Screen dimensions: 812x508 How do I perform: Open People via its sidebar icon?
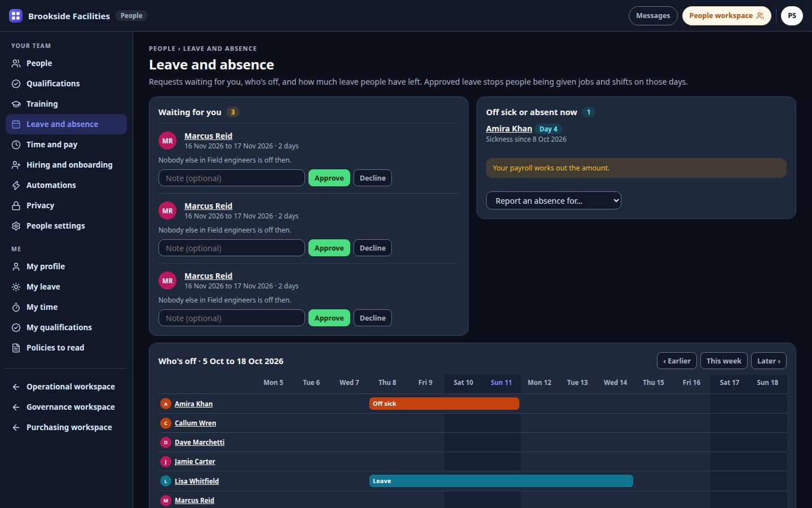16,63
